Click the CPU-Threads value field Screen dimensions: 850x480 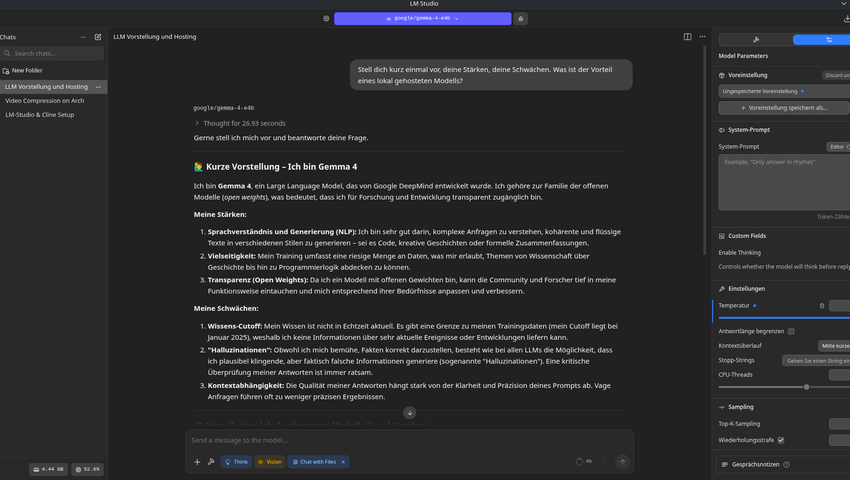(x=840, y=375)
